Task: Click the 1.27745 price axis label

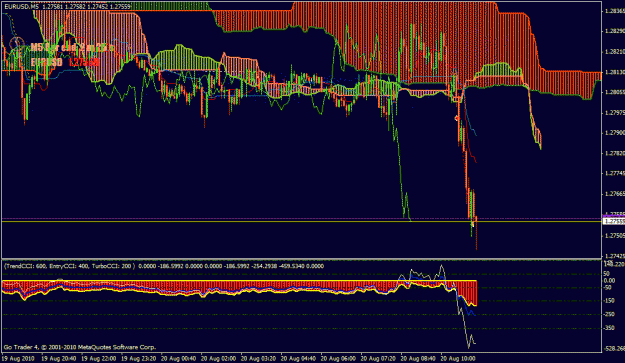Action: [x=614, y=174]
